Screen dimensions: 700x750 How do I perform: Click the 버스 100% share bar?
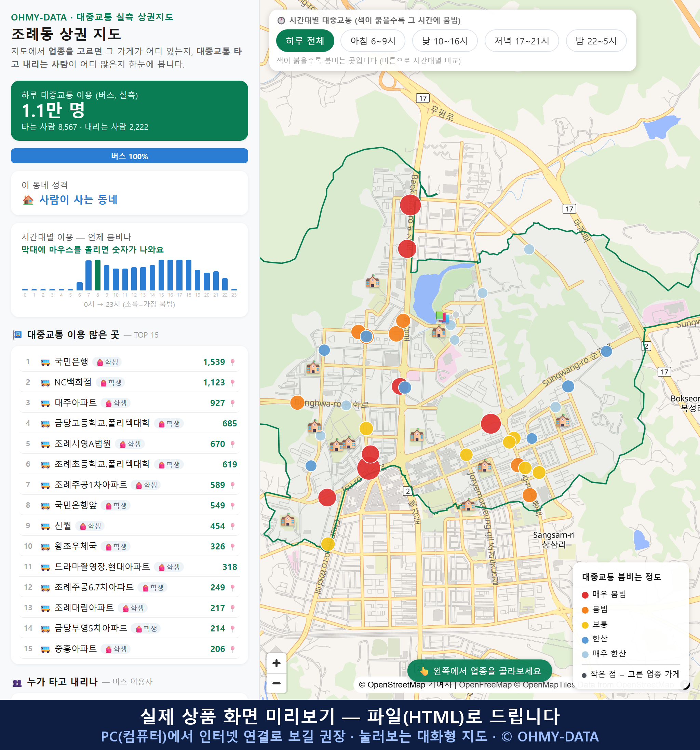(130, 156)
